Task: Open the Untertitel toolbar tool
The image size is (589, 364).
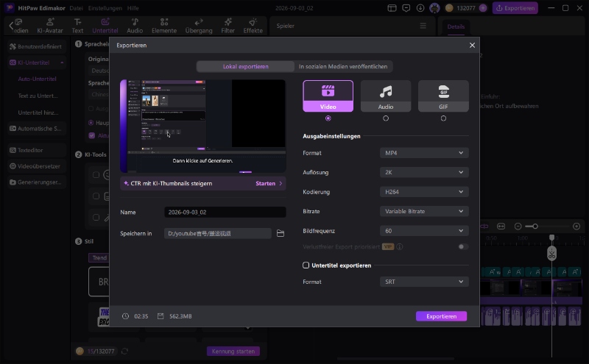Action: [x=105, y=26]
